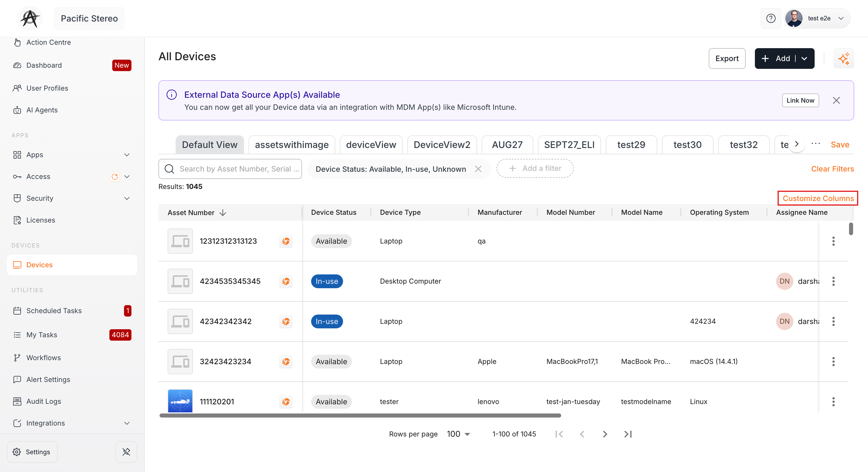Open row actions menu for asset 32423423234
The height and width of the screenshot is (472, 868).
click(833, 362)
